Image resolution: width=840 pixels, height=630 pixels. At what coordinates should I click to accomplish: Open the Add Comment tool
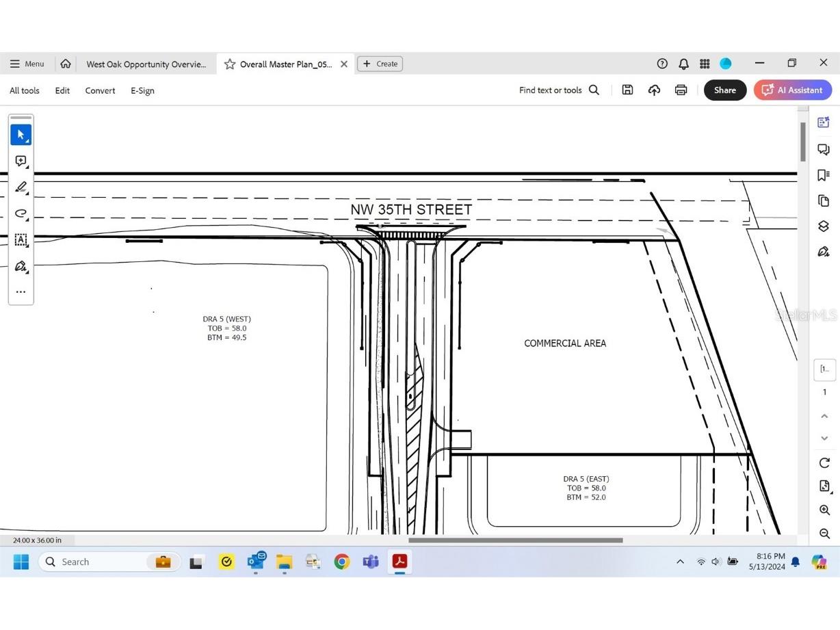coord(21,161)
